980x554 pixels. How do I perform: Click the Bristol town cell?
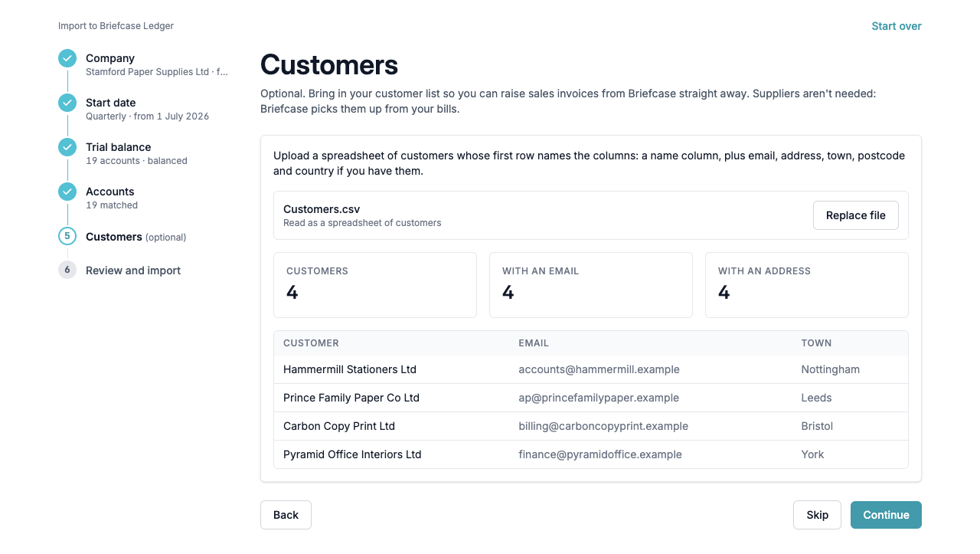click(x=817, y=426)
